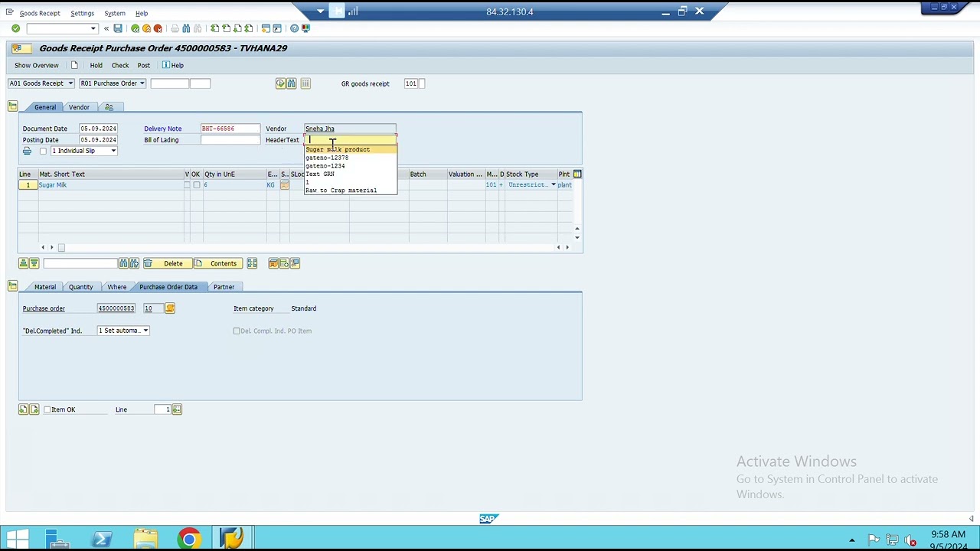Click the Del. Compl. Ind. PO Item checkbox
Image resolution: width=980 pixels, height=551 pixels.
tap(237, 331)
